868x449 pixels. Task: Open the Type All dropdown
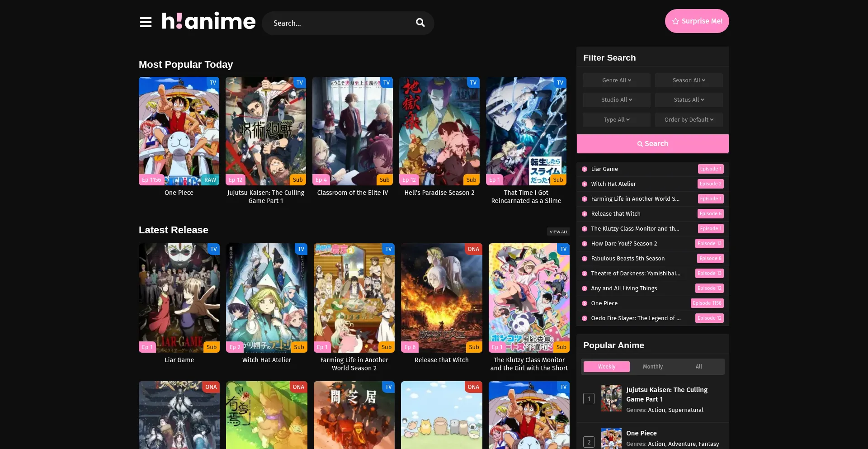[x=617, y=120]
